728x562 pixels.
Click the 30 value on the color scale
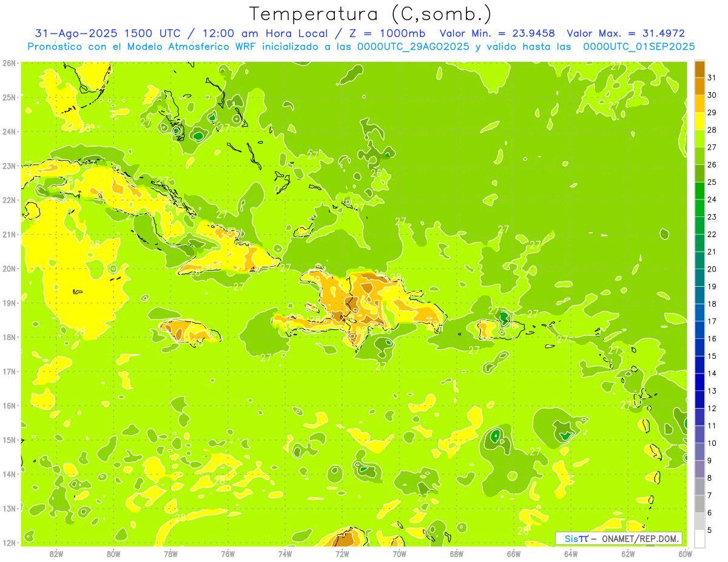coord(712,95)
